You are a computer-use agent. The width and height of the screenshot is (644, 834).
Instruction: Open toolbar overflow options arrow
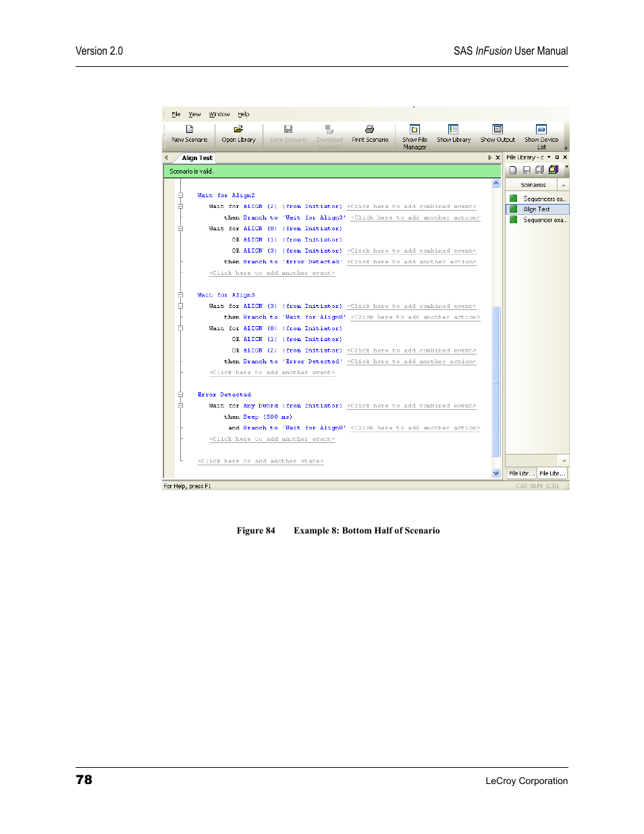pyautogui.click(x=566, y=148)
